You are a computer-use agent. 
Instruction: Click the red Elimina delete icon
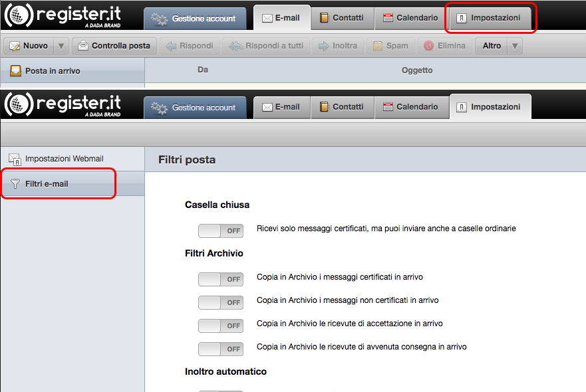(429, 47)
